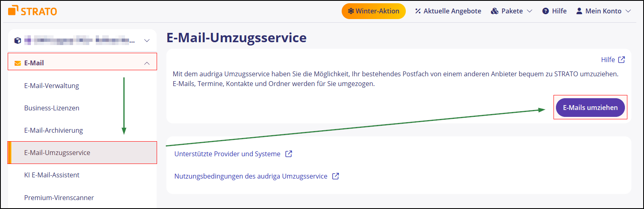Screen dimensions: 644x209
Task: Open E-Mail-Verwaltung in sidebar
Action: (52, 86)
